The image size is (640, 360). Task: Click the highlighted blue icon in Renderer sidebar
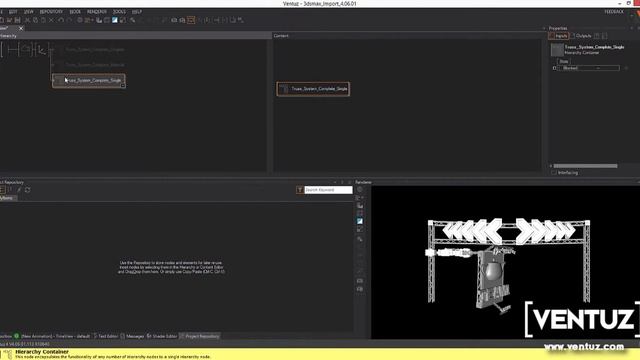tap(360, 221)
